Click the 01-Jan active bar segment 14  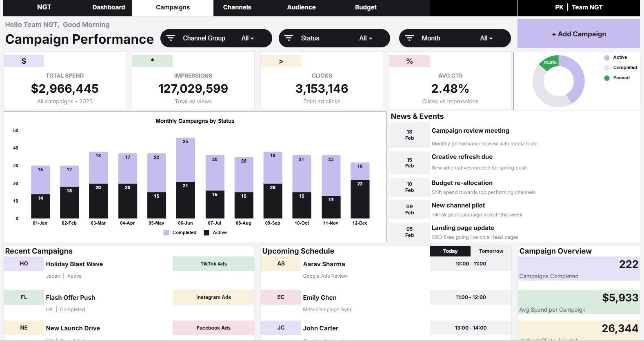click(x=40, y=206)
